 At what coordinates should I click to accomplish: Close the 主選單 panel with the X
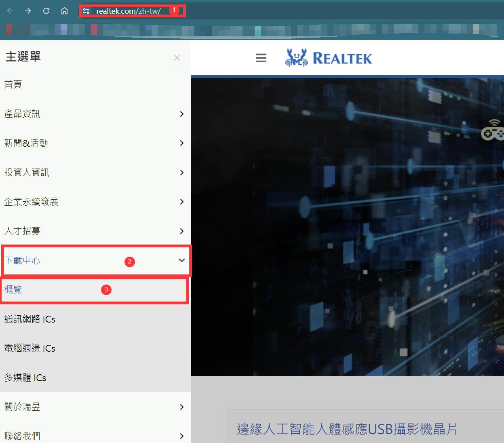click(177, 57)
